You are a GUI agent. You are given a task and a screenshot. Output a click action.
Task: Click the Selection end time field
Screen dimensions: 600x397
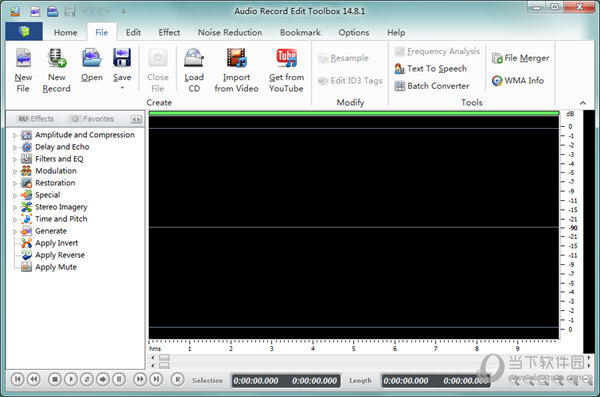pos(315,381)
